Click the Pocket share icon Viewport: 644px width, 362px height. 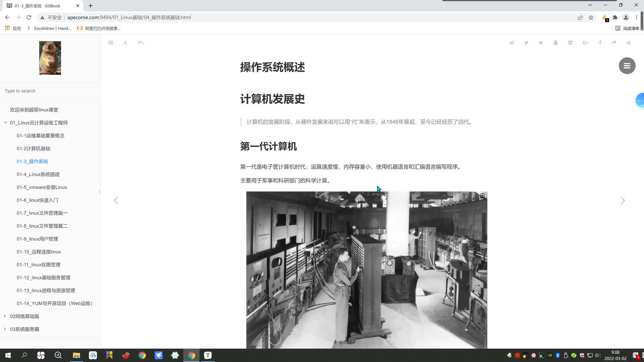570,43
